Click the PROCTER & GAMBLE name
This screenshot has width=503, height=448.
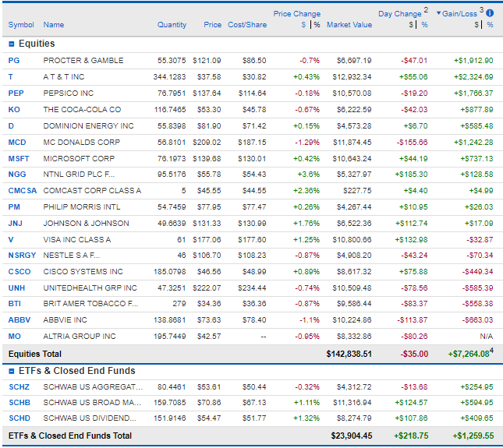(83, 61)
